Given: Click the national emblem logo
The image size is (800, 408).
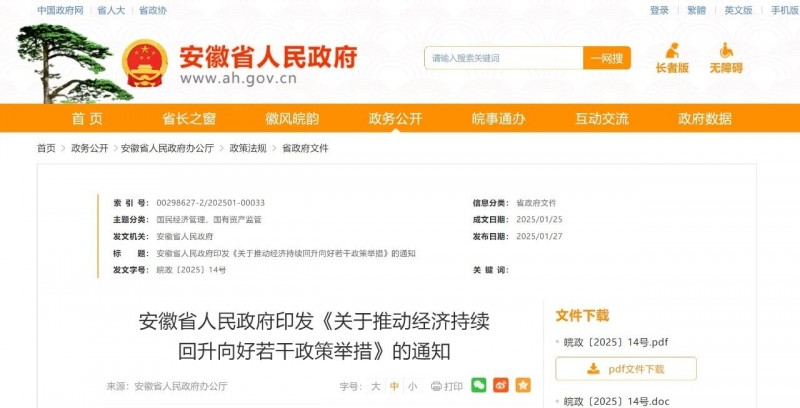Looking at the screenshot, I should tap(145, 63).
